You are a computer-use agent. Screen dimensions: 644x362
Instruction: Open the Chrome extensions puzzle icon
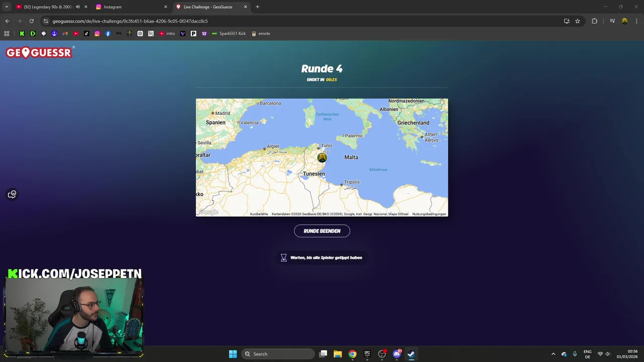[594, 21]
